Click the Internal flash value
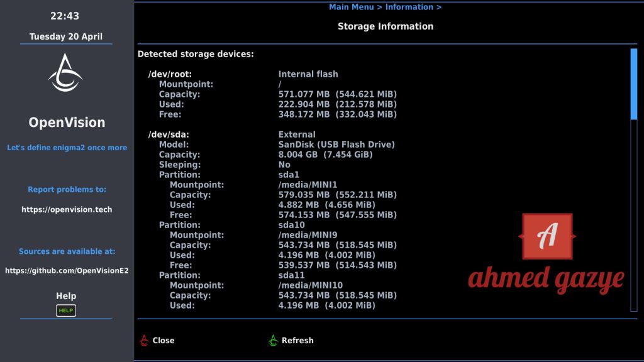 click(308, 74)
